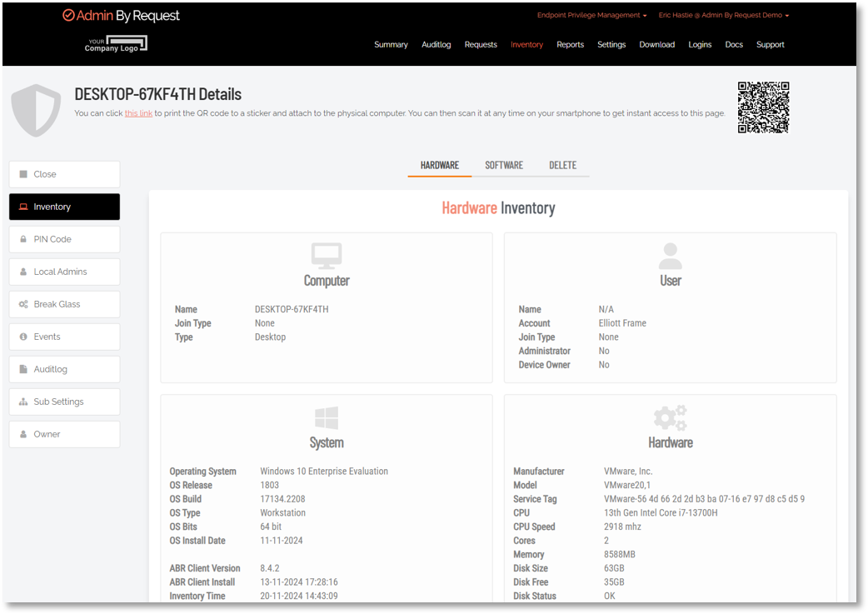Click the Memory value 8588MB
Screen dimensions: 868x614
(x=620, y=555)
